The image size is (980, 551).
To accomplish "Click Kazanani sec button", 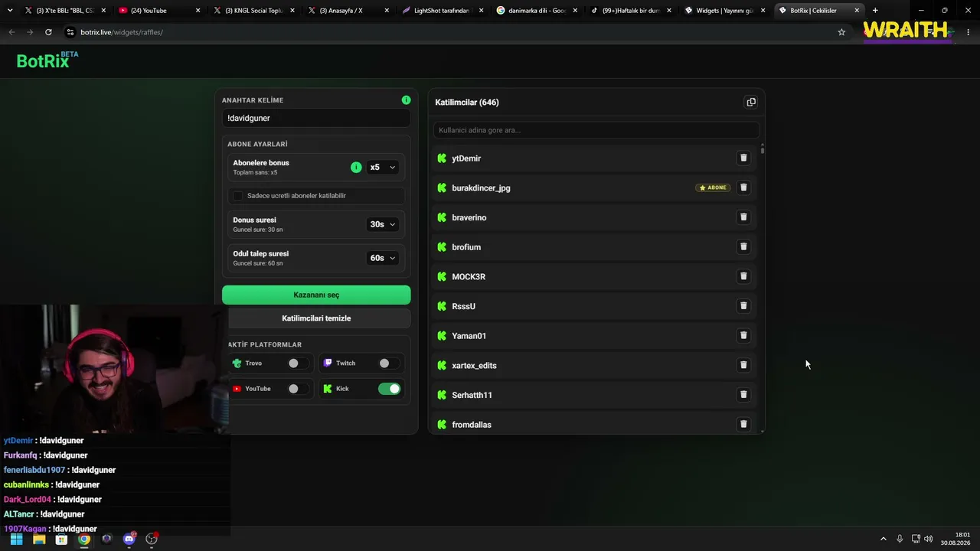I will 316,295.
